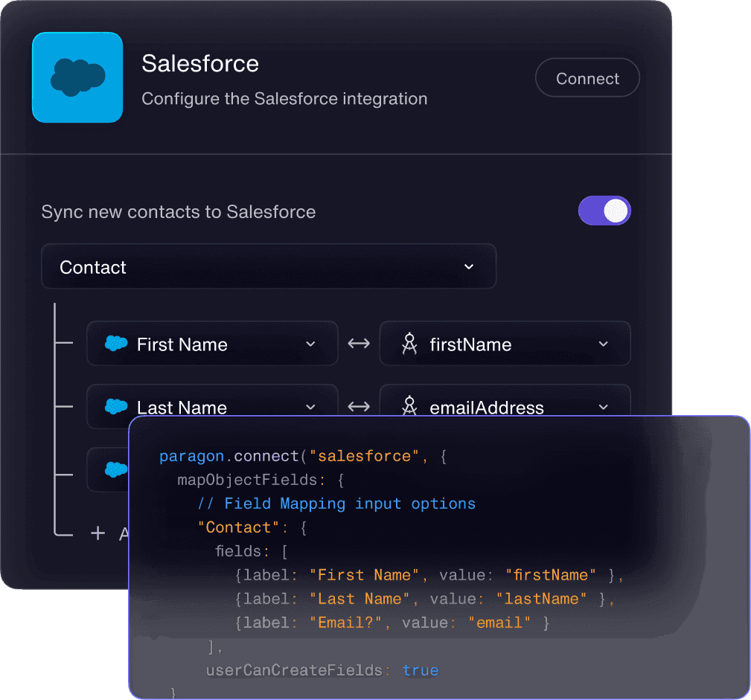This screenshot has height=700, width=751.
Task: Expand the First Name field chevron
Action: tap(311, 344)
